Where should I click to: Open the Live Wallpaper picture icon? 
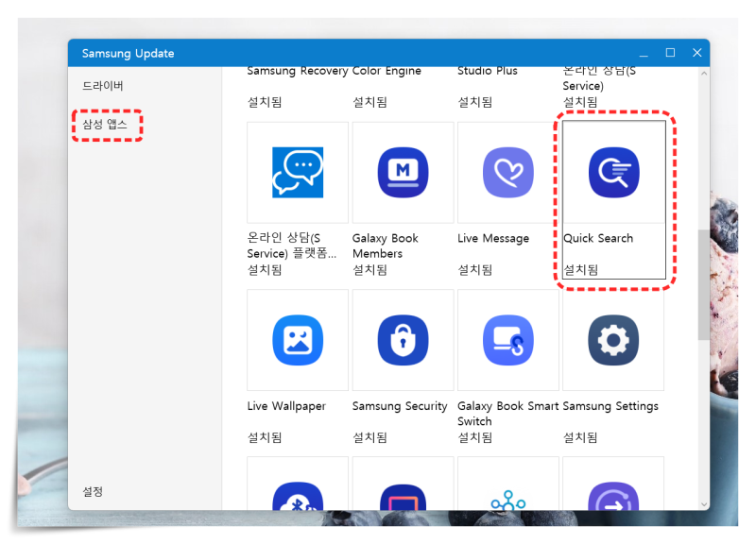297,340
